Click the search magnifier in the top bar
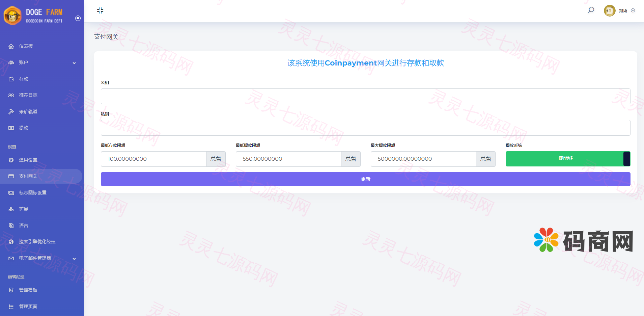 [591, 10]
